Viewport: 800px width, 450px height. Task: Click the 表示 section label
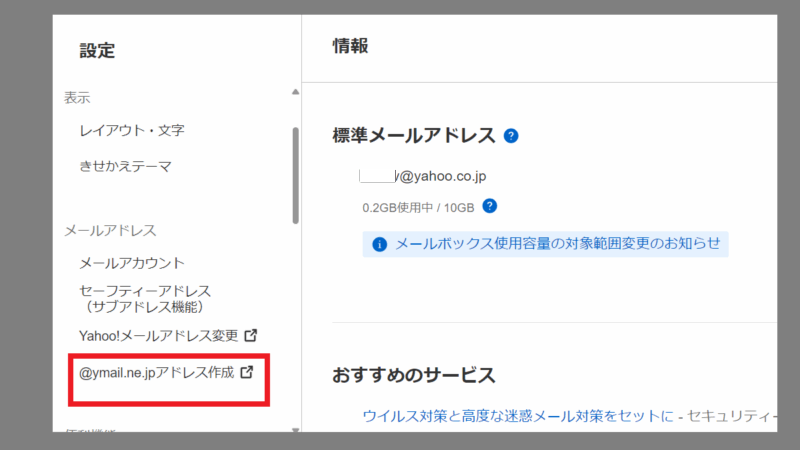77,97
